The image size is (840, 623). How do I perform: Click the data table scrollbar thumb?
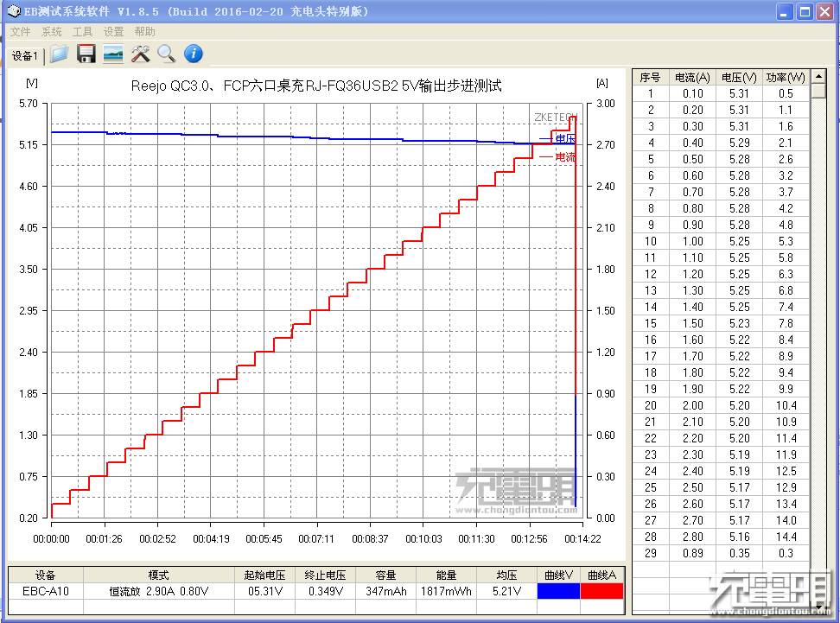(x=818, y=91)
